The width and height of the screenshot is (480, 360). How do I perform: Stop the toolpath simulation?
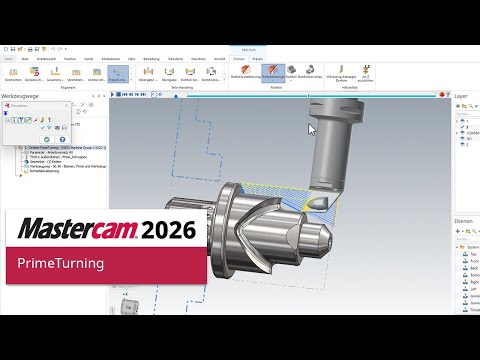pos(118,95)
